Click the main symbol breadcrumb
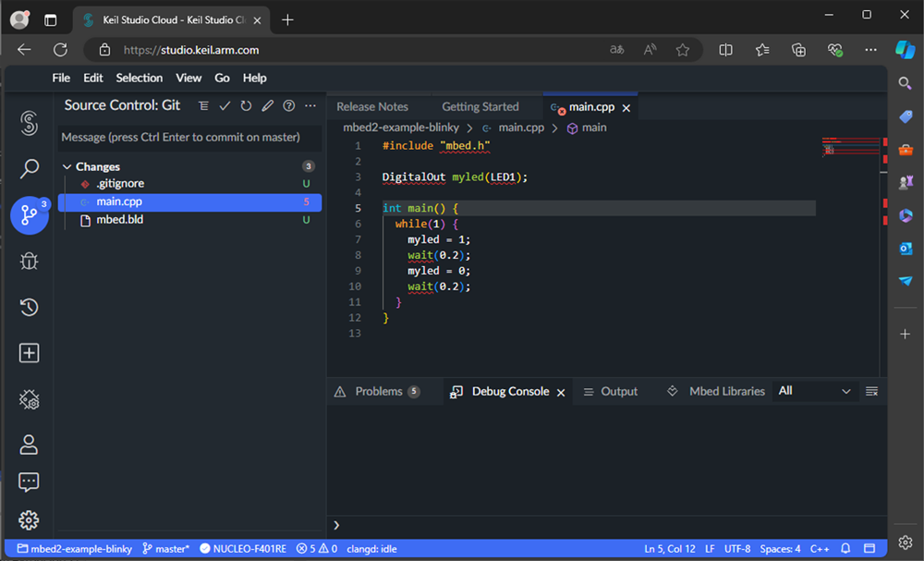Screen dimensions: 924x561 click(x=587, y=128)
